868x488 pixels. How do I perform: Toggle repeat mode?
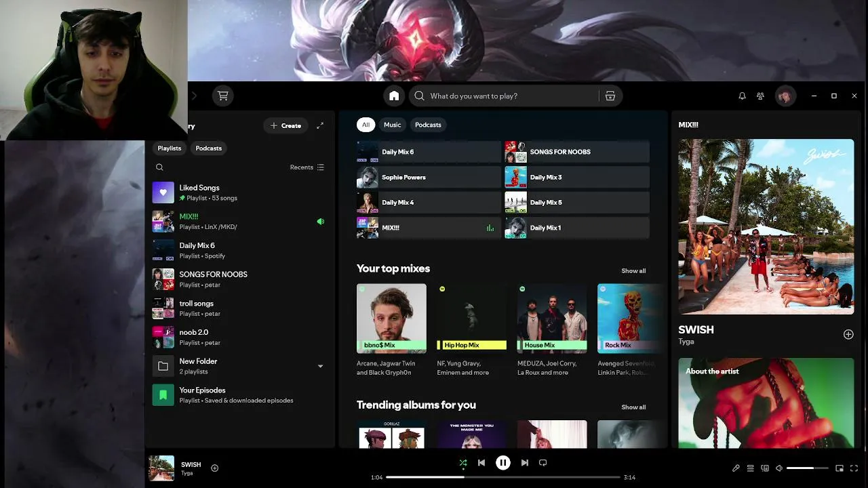542,463
